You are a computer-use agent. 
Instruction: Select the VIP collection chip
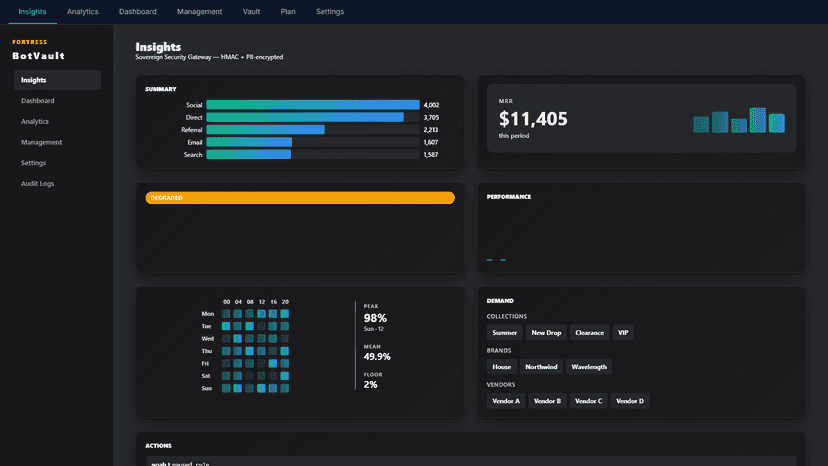click(623, 333)
